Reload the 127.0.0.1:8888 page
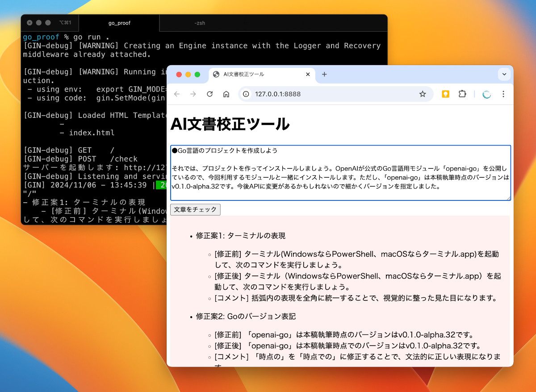 tap(209, 94)
